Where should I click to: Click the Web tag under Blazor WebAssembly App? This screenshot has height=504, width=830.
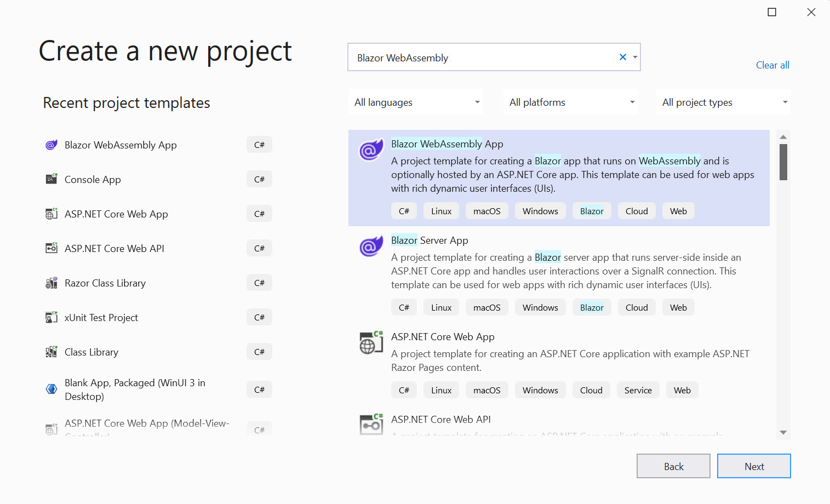click(x=678, y=211)
